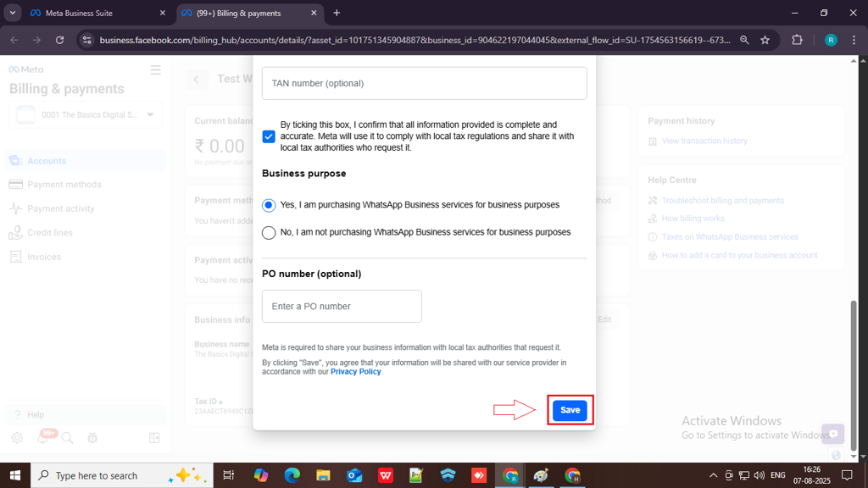Close the Billing & payments tab
The image size is (868, 488).
[x=314, y=13]
